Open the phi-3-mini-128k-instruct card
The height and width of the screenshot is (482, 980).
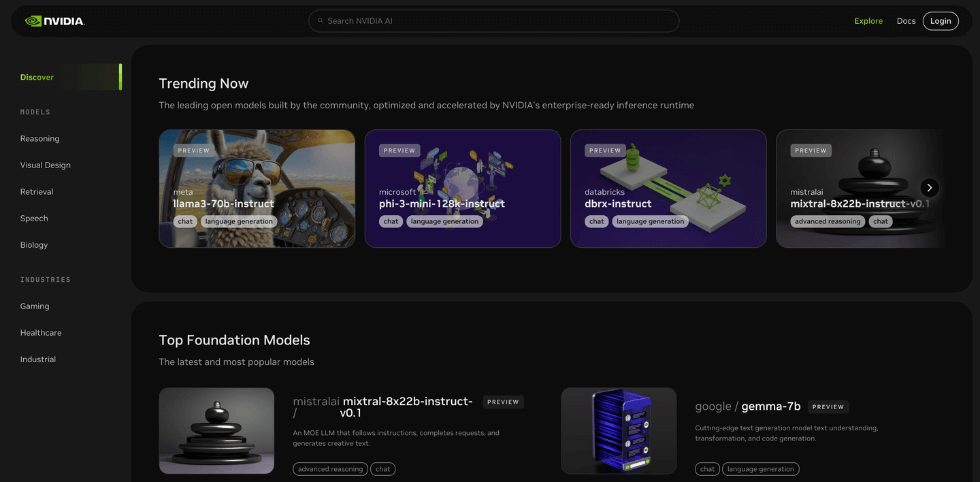coord(462,189)
